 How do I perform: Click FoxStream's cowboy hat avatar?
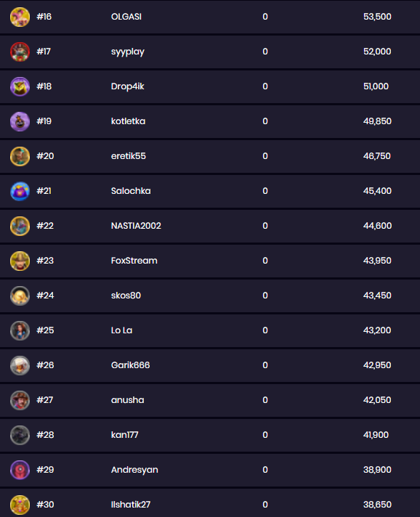(x=20, y=261)
